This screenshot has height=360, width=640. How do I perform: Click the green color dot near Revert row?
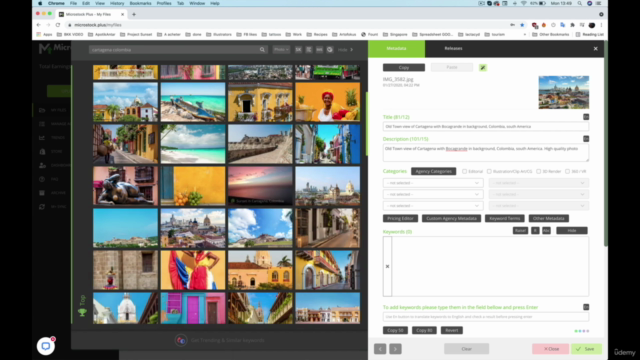pyautogui.click(x=576, y=331)
